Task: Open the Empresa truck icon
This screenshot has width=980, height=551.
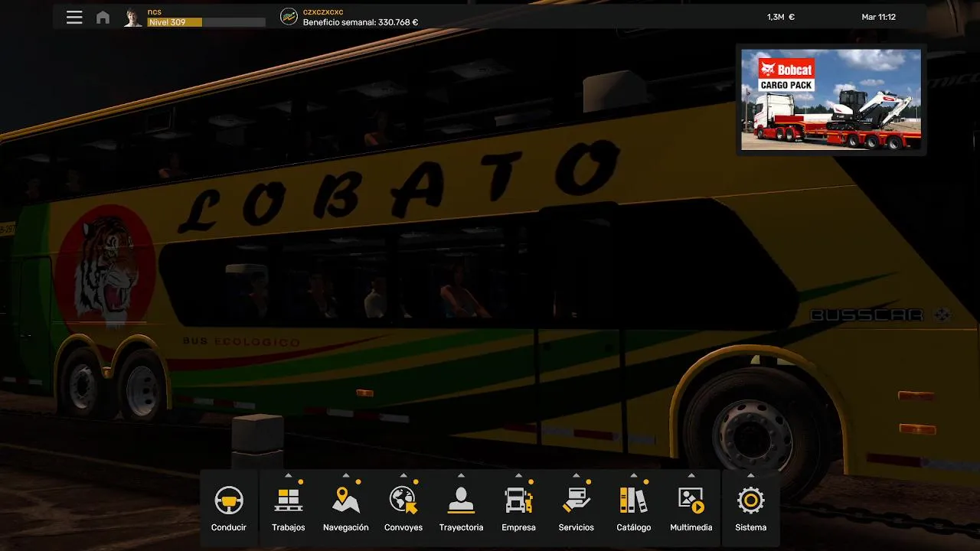Action: 518,500
